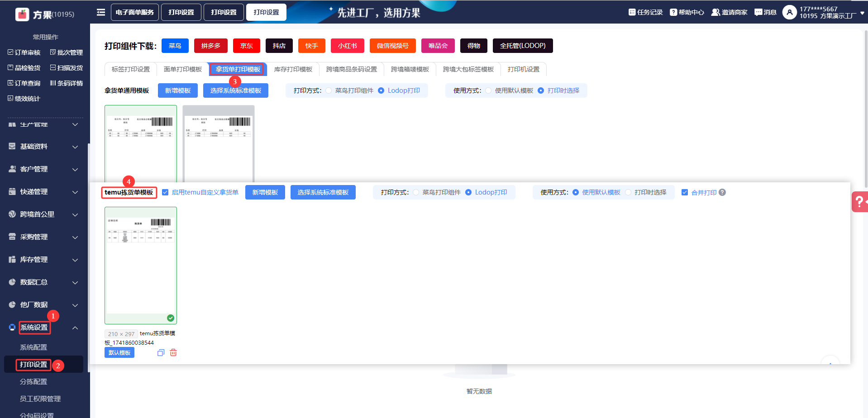Click the 消息 messages icon
Viewport: 868px width, 418px height.
(758, 12)
